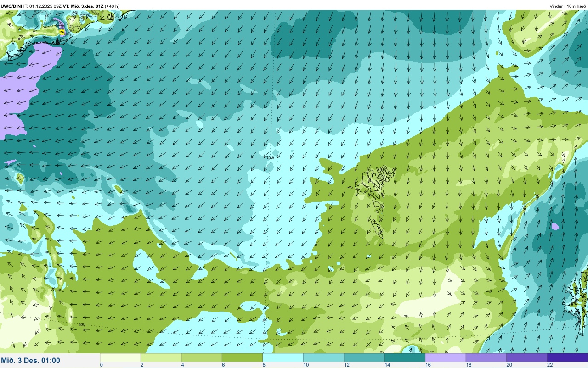Click the medium teal 12–14 legend swatch
Viewport: 588px width, 368px height.
(364, 357)
